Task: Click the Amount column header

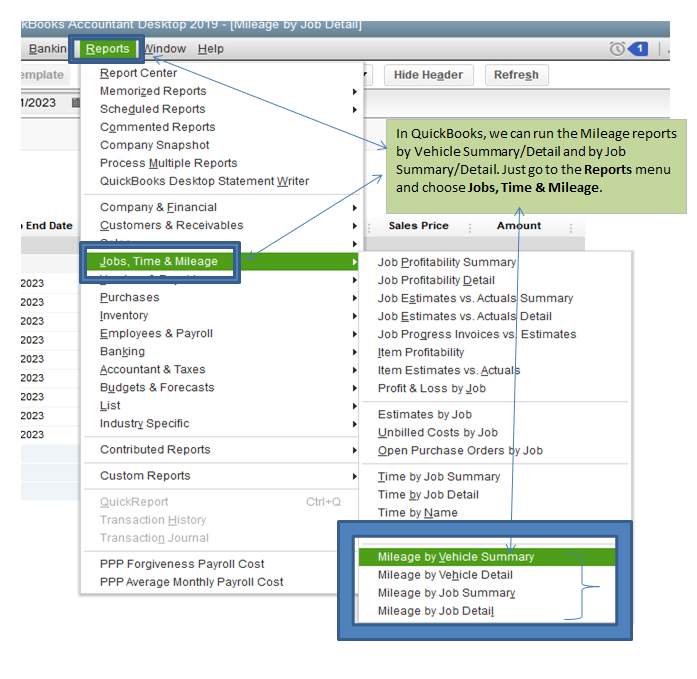Action: [x=519, y=226]
